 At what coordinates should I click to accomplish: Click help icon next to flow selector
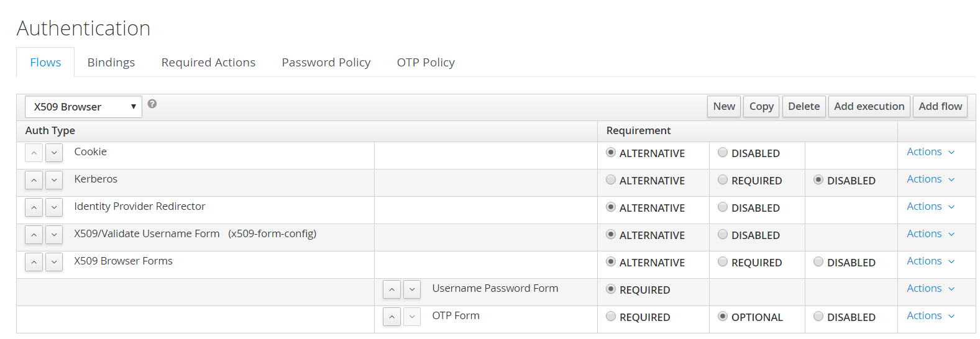(152, 104)
